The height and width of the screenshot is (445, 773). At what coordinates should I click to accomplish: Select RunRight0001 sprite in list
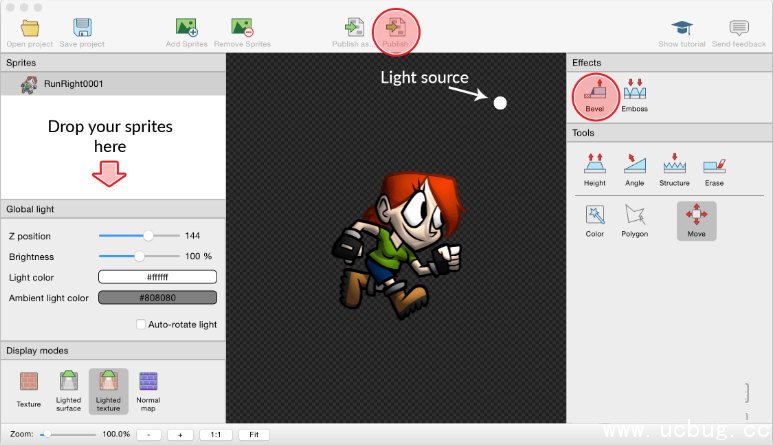(x=73, y=84)
